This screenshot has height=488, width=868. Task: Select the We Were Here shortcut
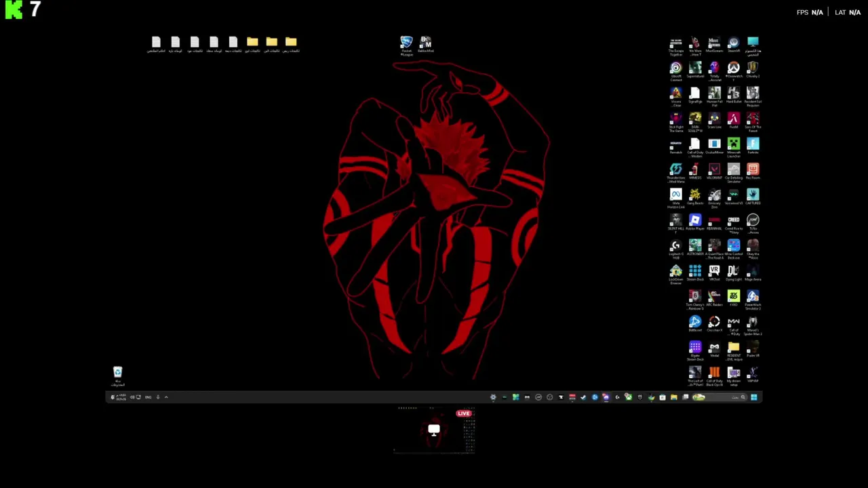pyautogui.click(x=695, y=45)
